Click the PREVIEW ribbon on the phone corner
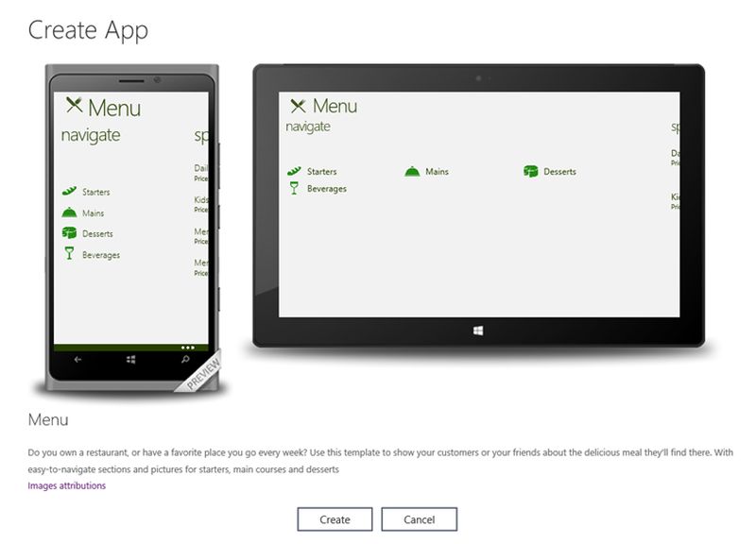Image resolution: width=756 pixels, height=544 pixels. pos(203,372)
